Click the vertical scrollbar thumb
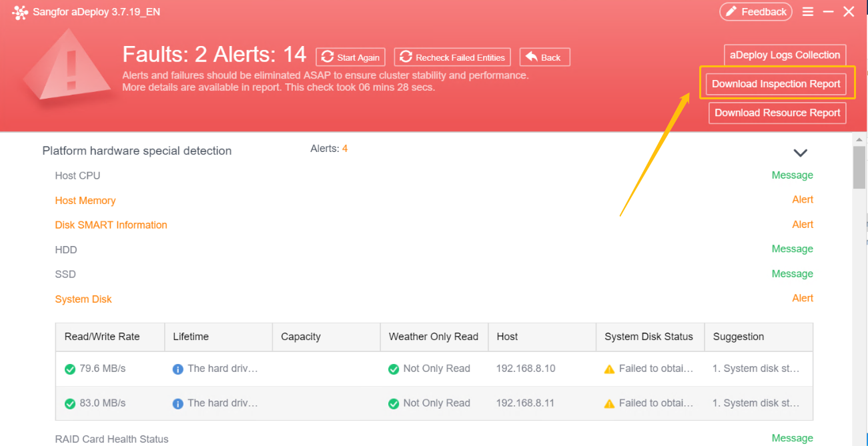 pos(859,167)
